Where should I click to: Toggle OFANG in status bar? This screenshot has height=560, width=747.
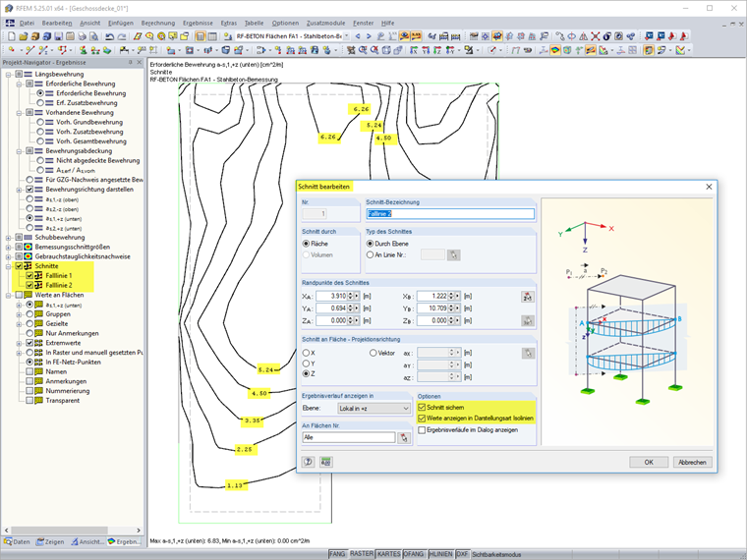[414, 554]
